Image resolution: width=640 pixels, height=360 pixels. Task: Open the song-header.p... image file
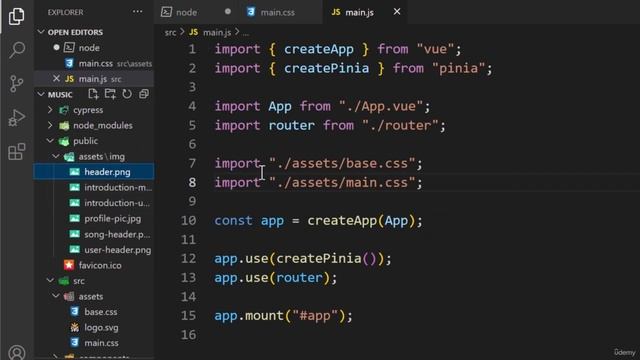coord(94,234)
